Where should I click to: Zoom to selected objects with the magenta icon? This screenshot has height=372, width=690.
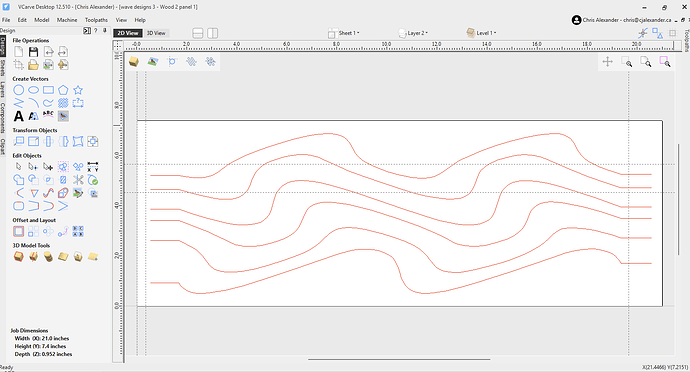coord(664,62)
